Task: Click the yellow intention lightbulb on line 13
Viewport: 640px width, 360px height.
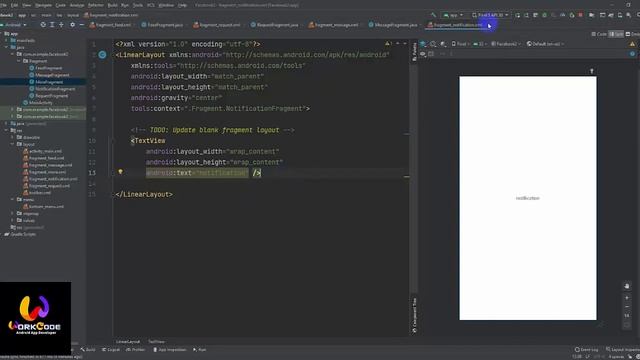Action: click(x=120, y=172)
